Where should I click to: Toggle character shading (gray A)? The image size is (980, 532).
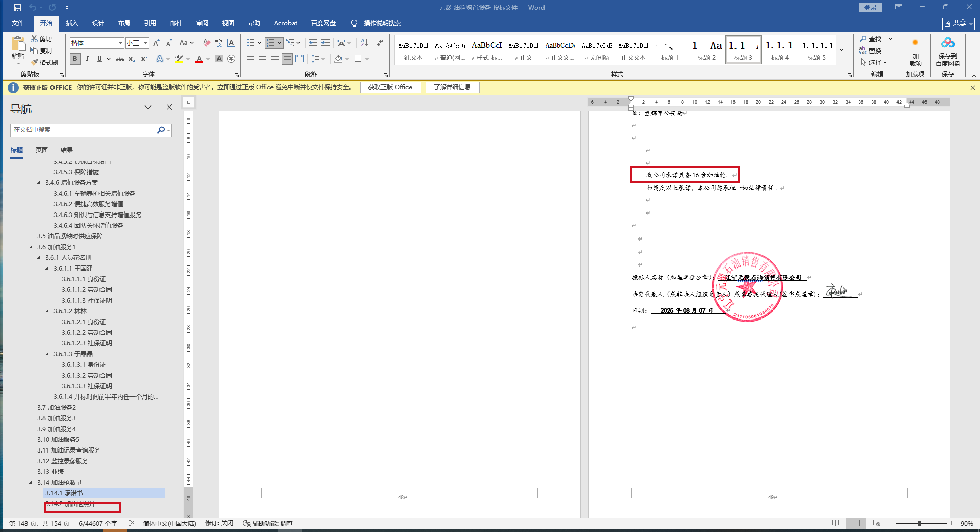pos(219,59)
